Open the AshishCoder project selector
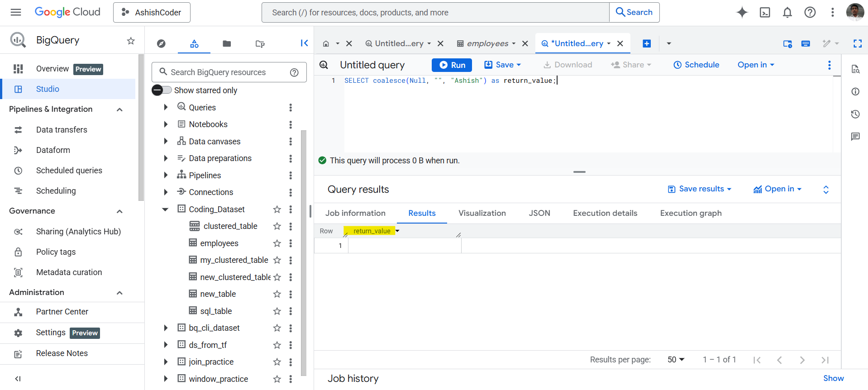This screenshot has height=390, width=868. (152, 12)
